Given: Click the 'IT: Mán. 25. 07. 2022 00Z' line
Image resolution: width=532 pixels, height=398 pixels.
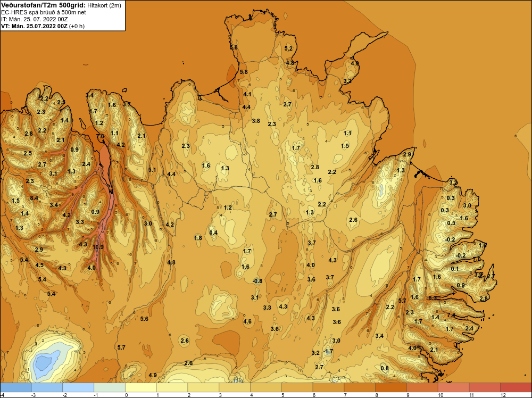Looking at the screenshot, I should click(x=35, y=19).
